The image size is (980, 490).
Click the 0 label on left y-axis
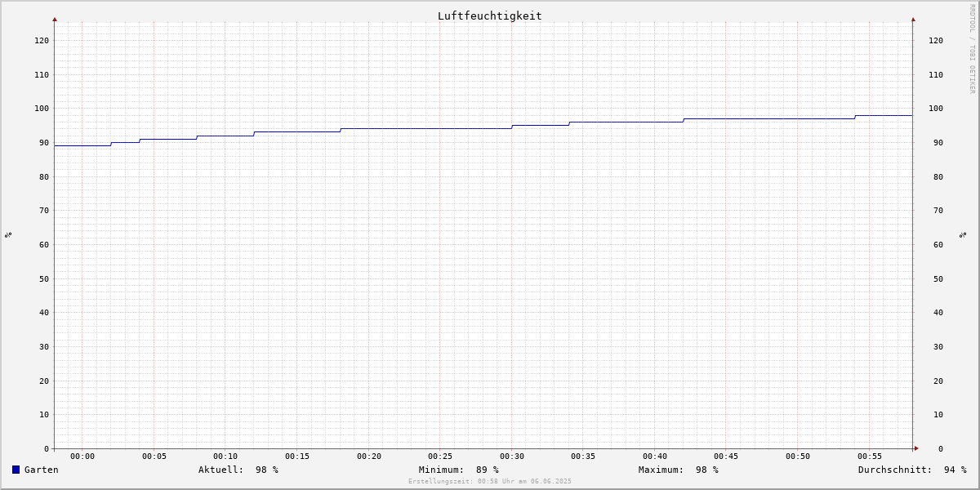[47, 449]
